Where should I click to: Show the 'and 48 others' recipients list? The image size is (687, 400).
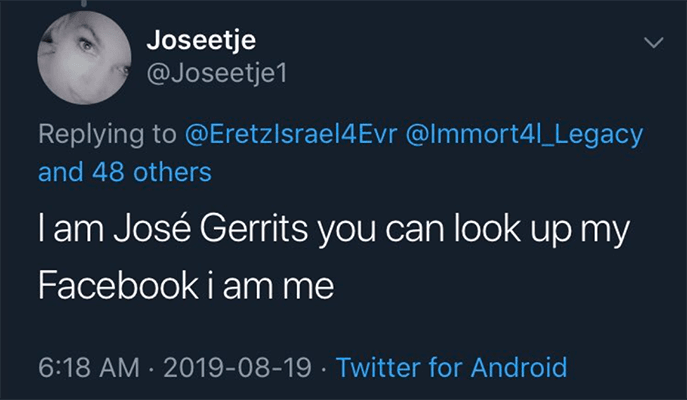pyautogui.click(x=125, y=172)
